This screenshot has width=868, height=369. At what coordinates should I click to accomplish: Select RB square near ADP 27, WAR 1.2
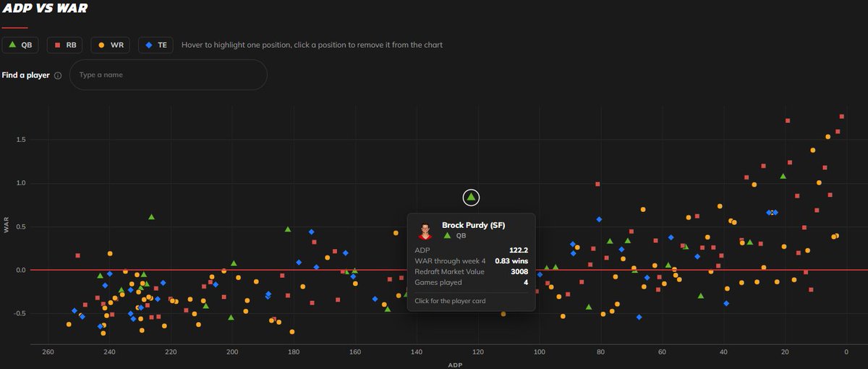tap(763, 166)
